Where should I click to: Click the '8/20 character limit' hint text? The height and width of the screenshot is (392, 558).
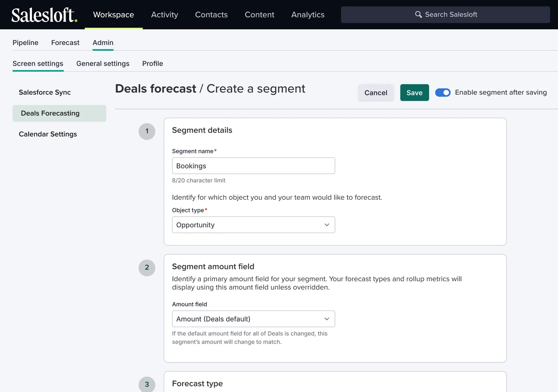pyautogui.click(x=198, y=180)
